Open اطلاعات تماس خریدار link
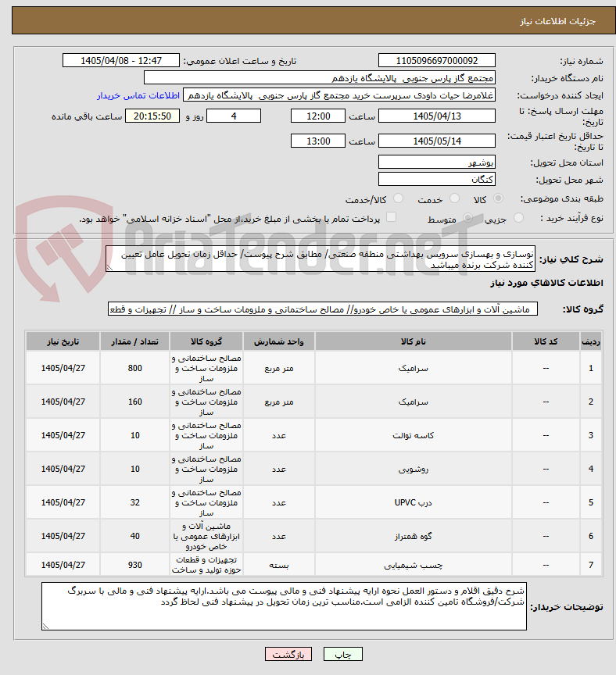 (x=138, y=95)
